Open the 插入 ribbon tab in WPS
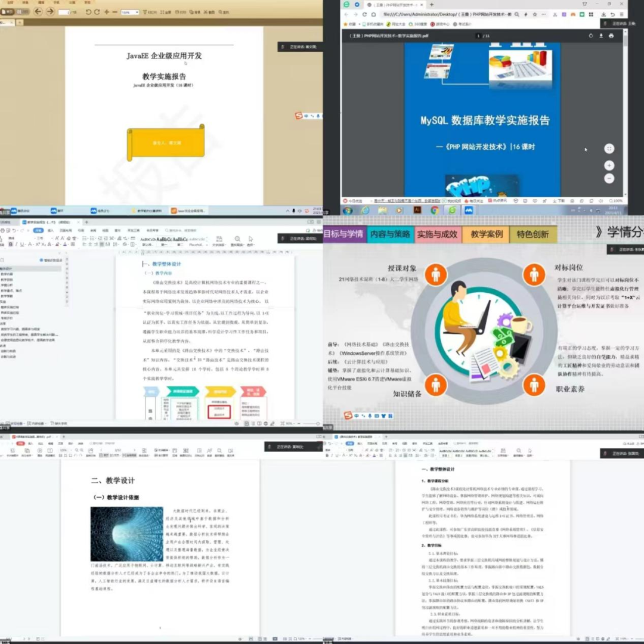Viewport: 644px width, 644px height. point(51,230)
